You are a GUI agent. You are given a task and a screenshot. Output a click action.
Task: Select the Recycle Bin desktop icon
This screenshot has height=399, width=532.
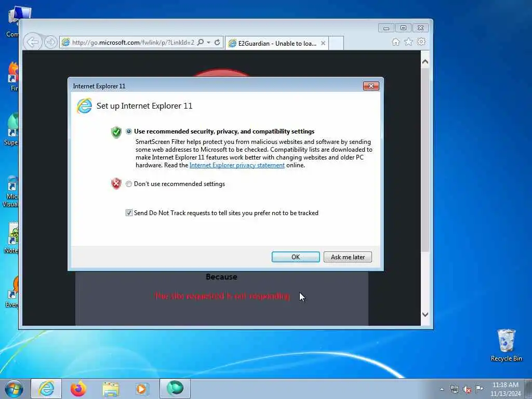(506, 345)
